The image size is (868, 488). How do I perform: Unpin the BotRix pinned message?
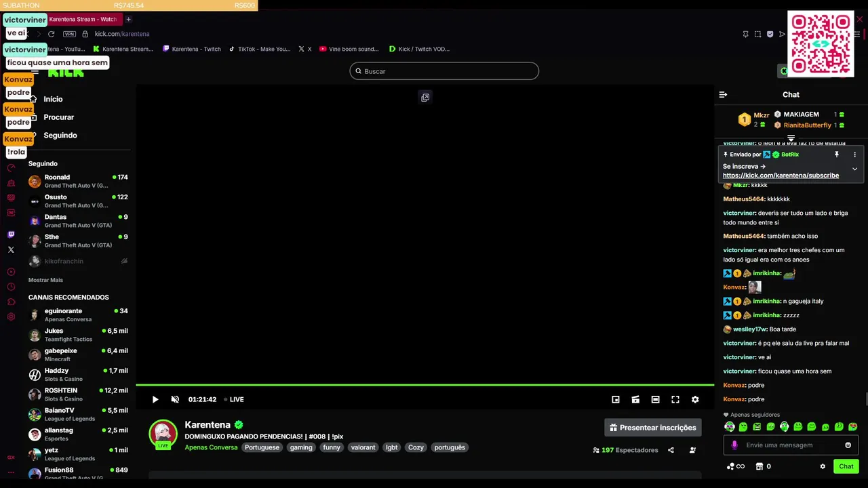coord(837,155)
